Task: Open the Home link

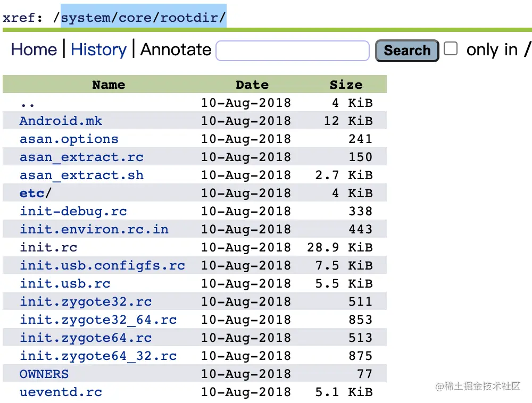Action: [34, 50]
